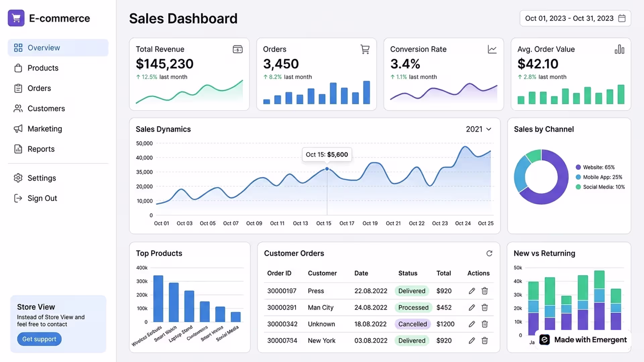Delete the Man City order

(x=485, y=307)
